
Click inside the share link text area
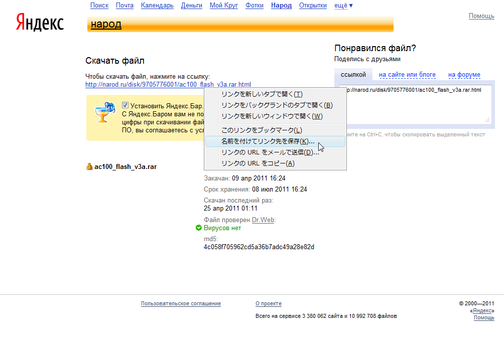pyautogui.click(x=415, y=104)
